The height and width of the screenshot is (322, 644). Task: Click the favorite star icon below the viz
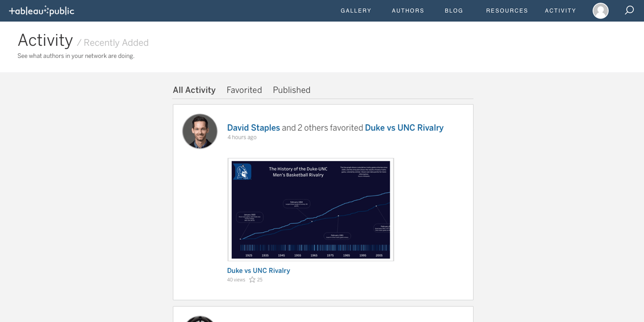coord(252,280)
